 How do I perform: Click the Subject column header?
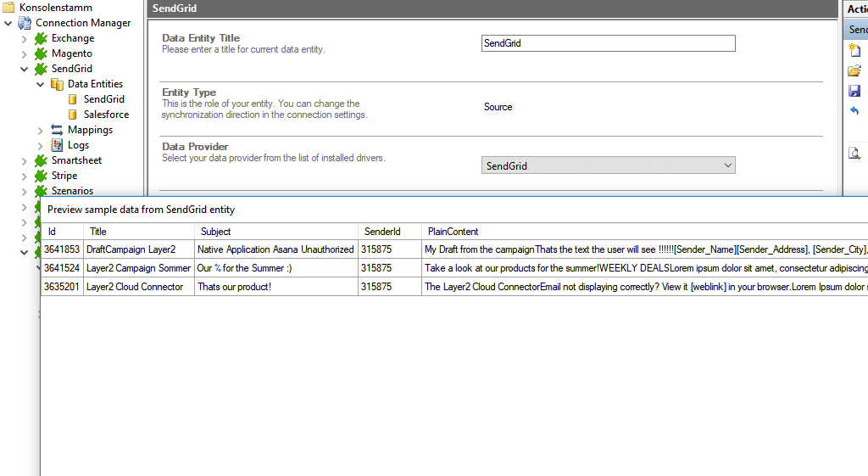pos(215,232)
